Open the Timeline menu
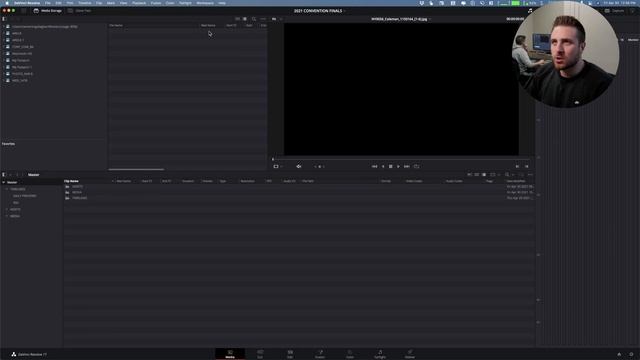640x360 pixels. click(85, 3)
